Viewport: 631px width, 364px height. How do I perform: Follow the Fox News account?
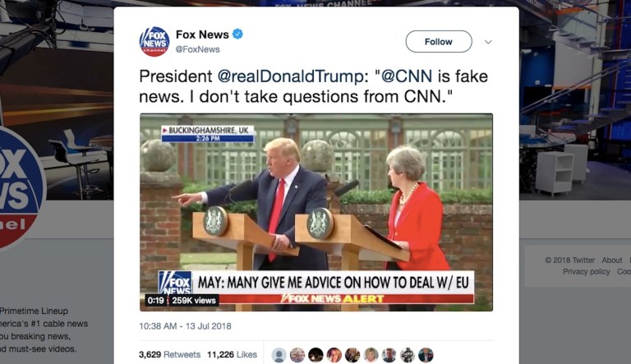(439, 41)
